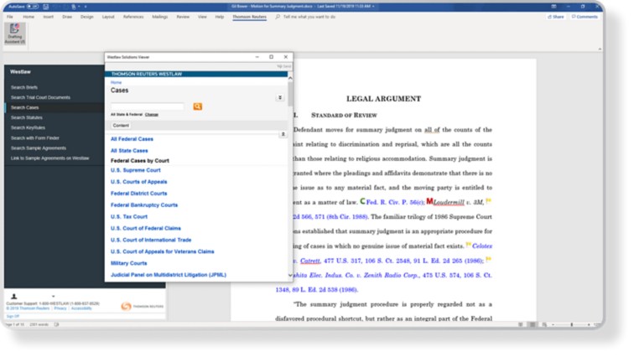Switch to the Home ribbon tab
Image resolution: width=644 pixels, height=362 pixels.
click(29, 17)
